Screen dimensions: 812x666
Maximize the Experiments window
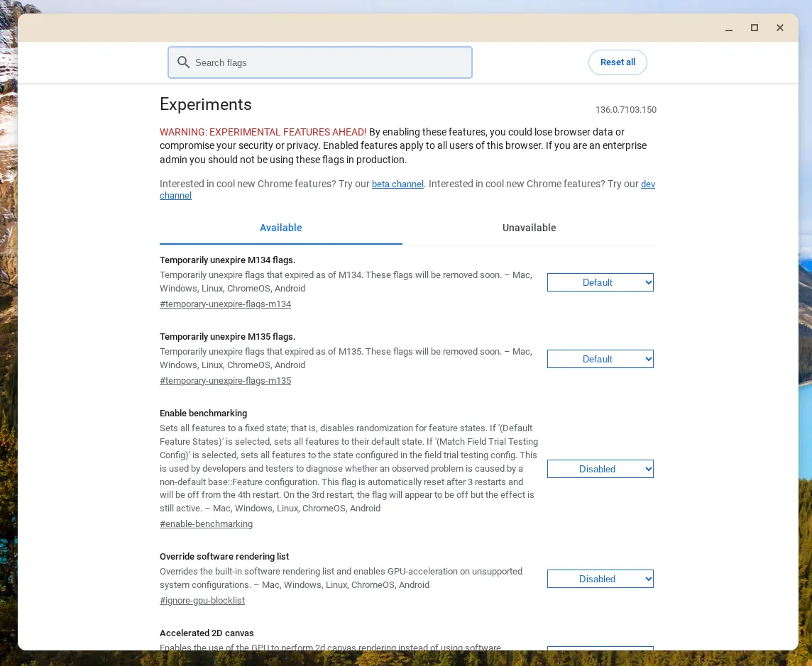(755, 28)
